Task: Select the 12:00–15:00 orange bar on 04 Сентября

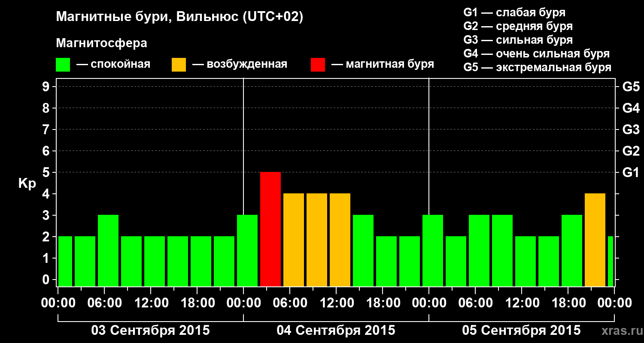Action: point(340,240)
